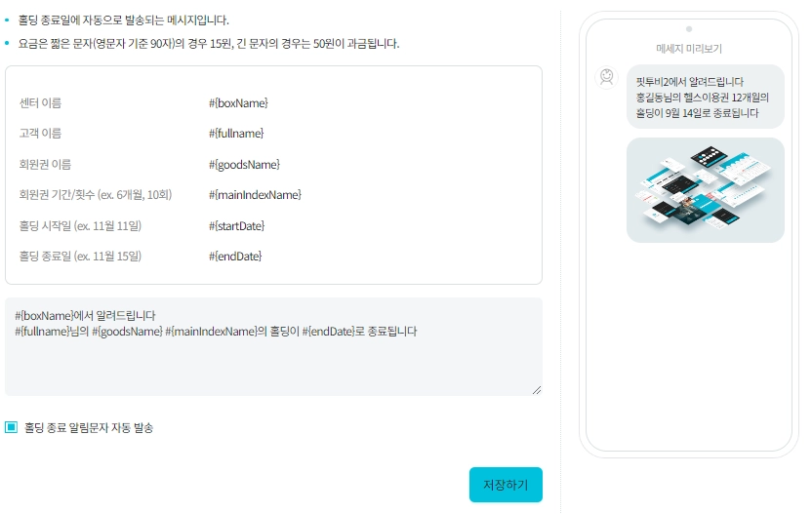Select the #{goodsName} variable
812x514 pixels.
point(244,165)
